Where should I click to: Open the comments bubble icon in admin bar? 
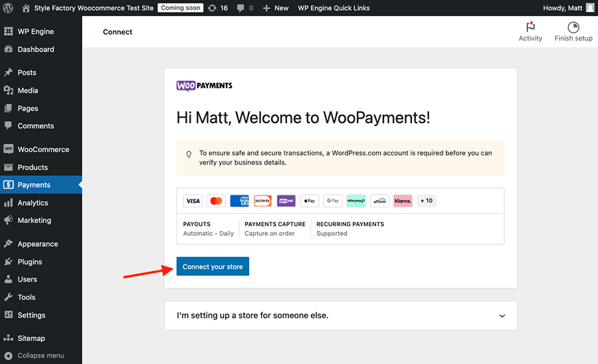pyautogui.click(x=241, y=8)
